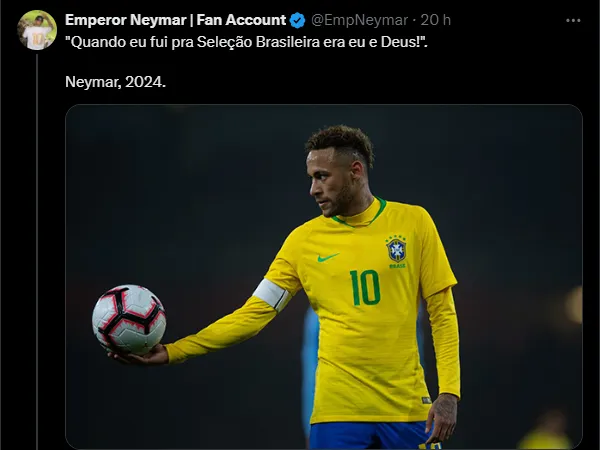Click the Nike swoosh on the jersey
The height and width of the screenshot is (450, 600).
(328, 257)
